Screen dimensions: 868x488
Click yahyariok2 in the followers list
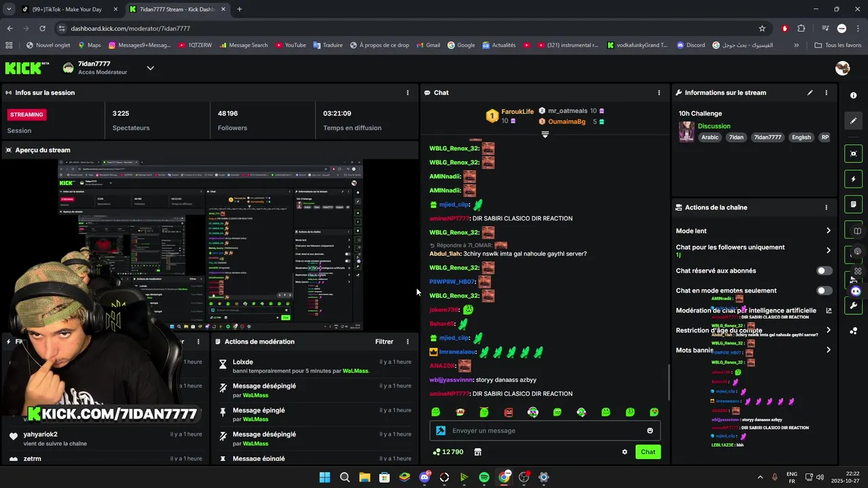41,434
